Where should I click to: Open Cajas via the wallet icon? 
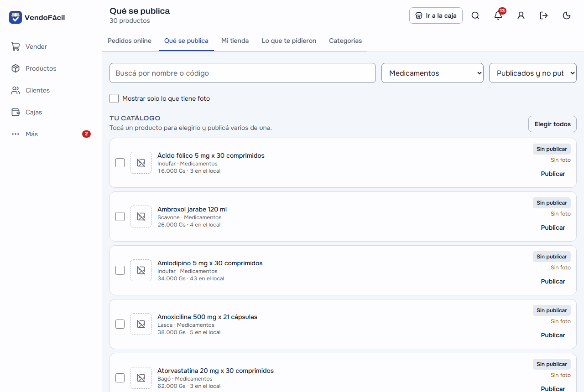tap(16, 112)
